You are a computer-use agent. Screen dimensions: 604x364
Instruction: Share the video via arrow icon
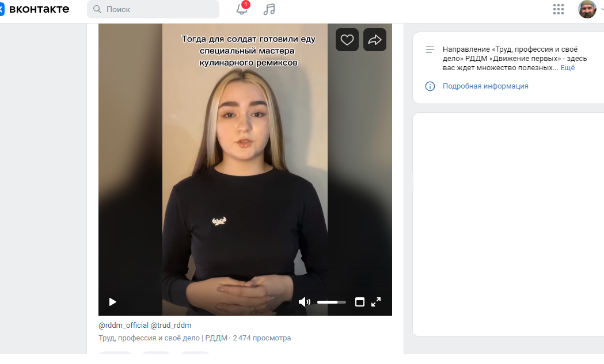point(375,40)
